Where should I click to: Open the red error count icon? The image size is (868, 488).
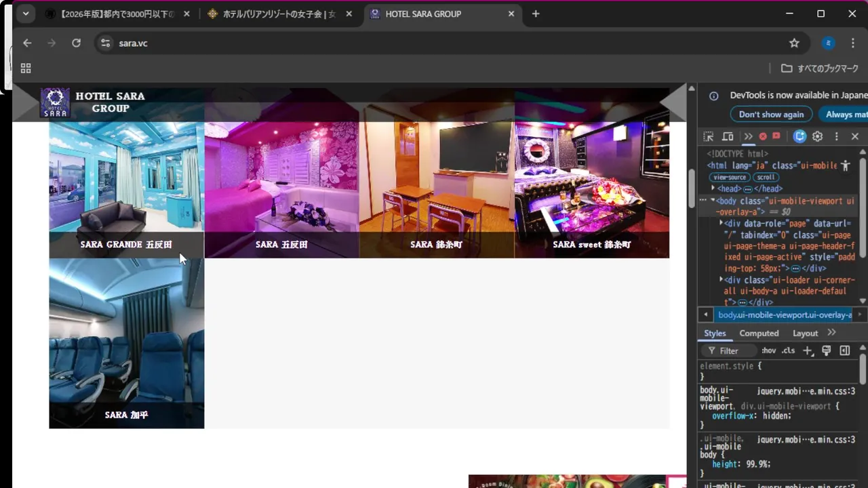763,136
